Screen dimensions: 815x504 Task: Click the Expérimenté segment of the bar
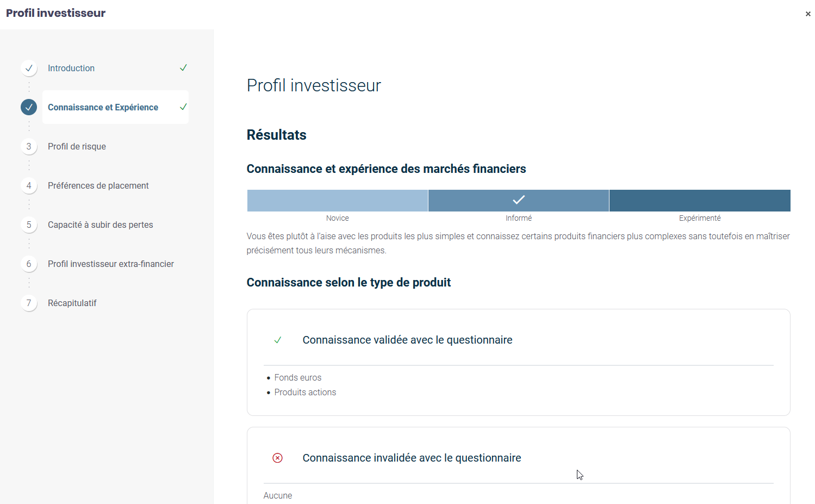tap(699, 201)
